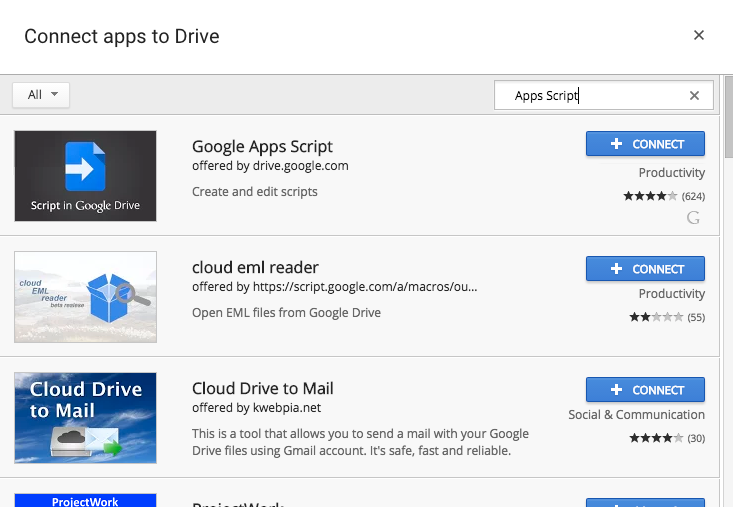This screenshot has width=733, height=507.
Task: Click "Open EML files from Google Drive" description
Action: [287, 313]
